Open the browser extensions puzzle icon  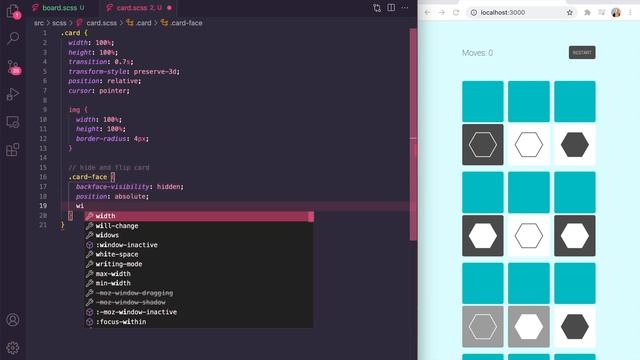pyautogui.click(x=587, y=13)
